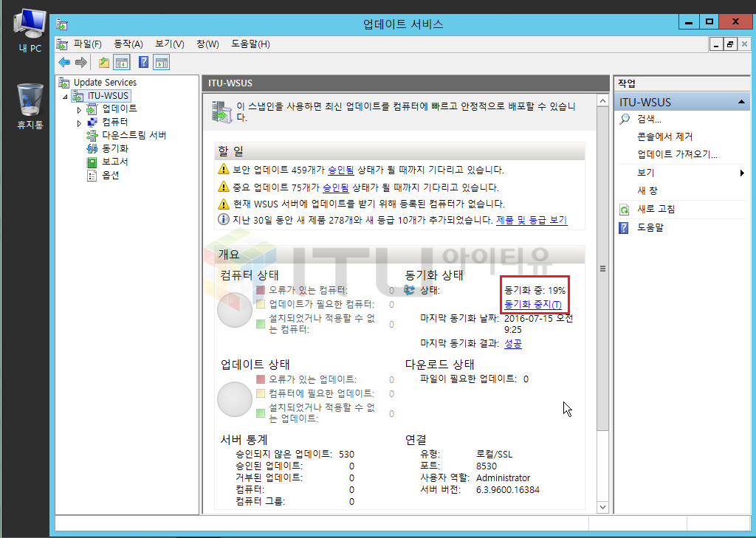Screen dimensions: 756x538
Task: Expand the 업데이트 tree node arrow
Action: [x=79, y=109]
